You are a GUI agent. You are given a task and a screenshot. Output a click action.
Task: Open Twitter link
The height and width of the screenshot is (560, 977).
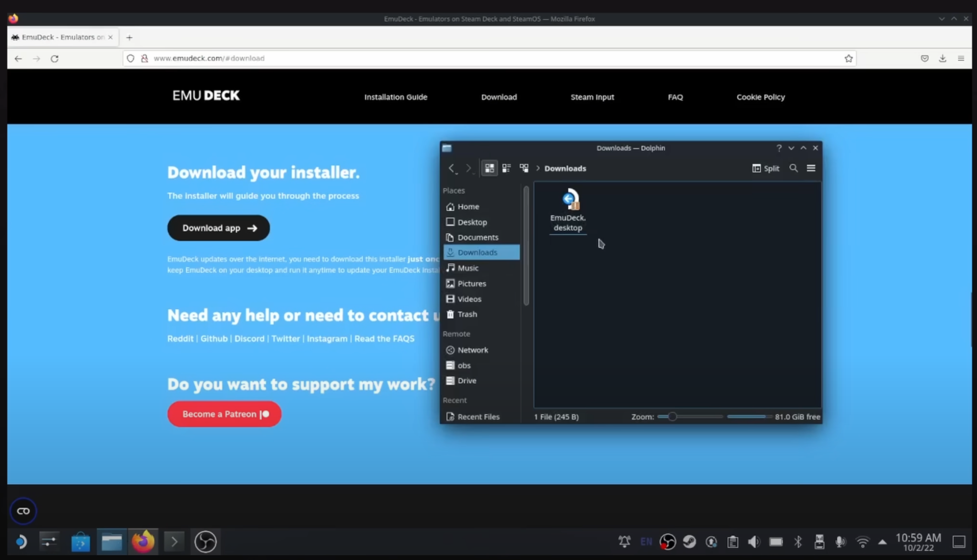pyautogui.click(x=285, y=339)
